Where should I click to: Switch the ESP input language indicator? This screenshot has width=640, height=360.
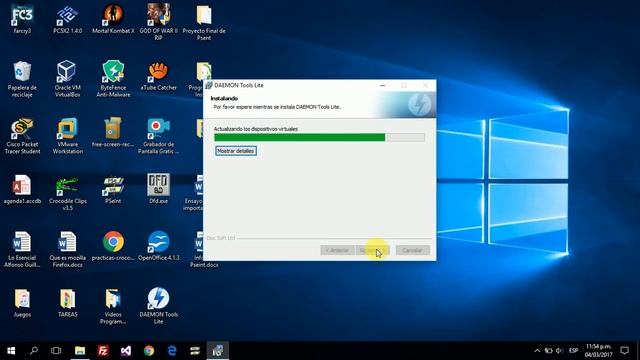[573, 351]
